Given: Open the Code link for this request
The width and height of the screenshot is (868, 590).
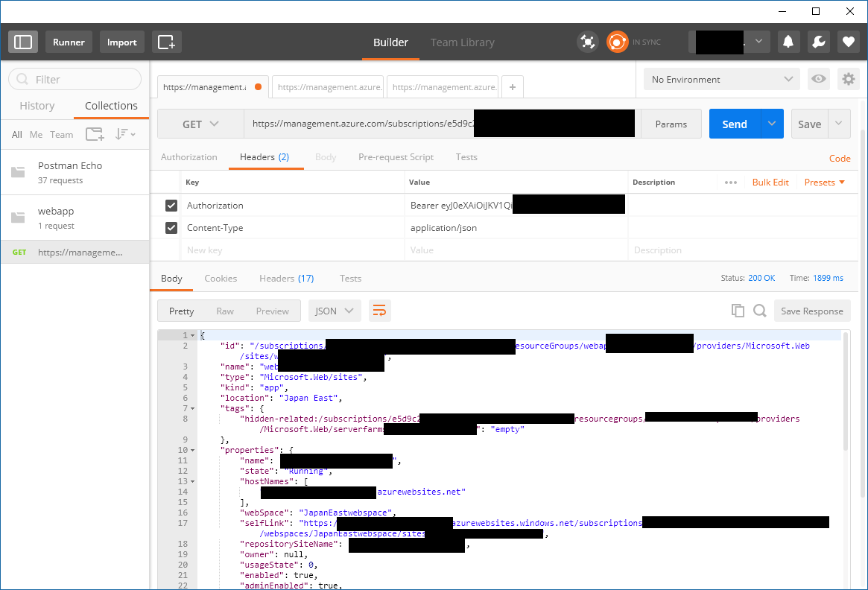Looking at the screenshot, I should pyautogui.click(x=840, y=158).
